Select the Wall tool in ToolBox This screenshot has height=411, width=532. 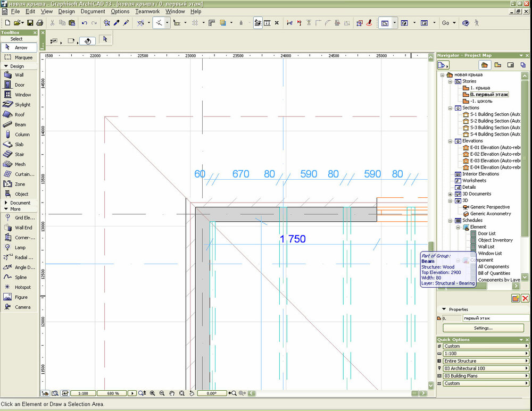19,75
